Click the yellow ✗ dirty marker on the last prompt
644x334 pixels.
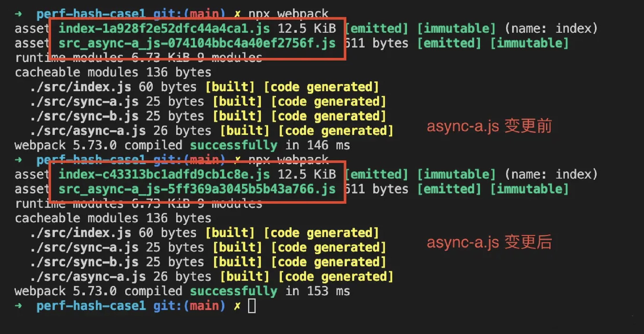pyautogui.click(x=237, y=306)
